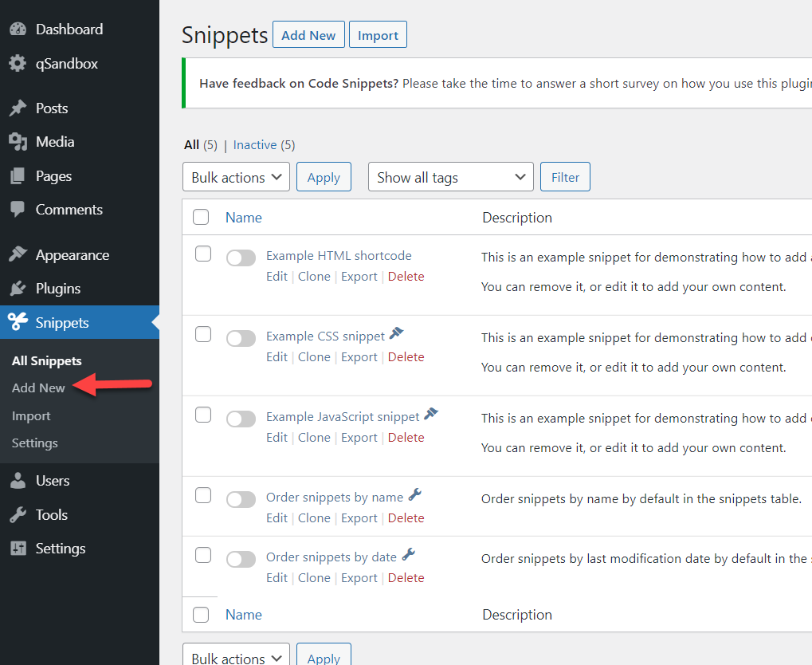Activate the Example HTML shortcode toggle
Viewport: 812px width, 665px height.
pos(241,258)
